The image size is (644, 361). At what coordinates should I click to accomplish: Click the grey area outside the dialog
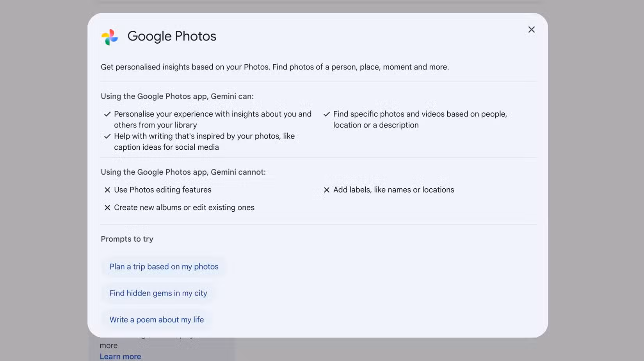point(43,179)
